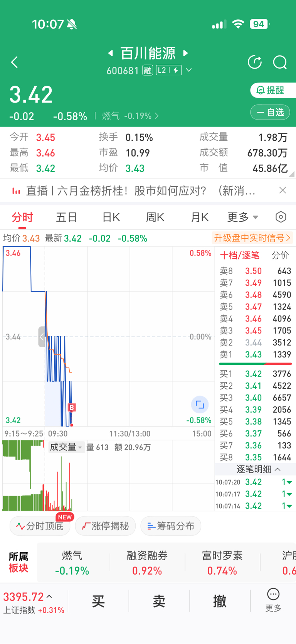Tap 市盈 value 10.99
The image size is (296, 644).
[138, 153]
